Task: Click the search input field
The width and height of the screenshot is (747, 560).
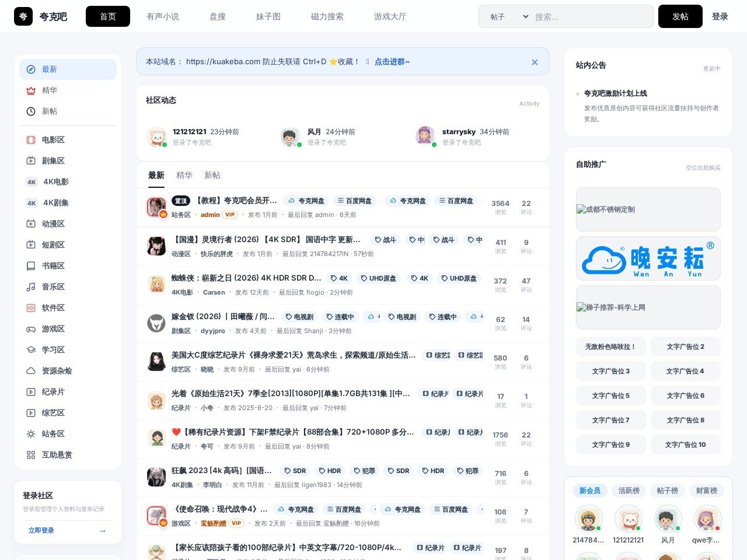Action: click(591, 17)
